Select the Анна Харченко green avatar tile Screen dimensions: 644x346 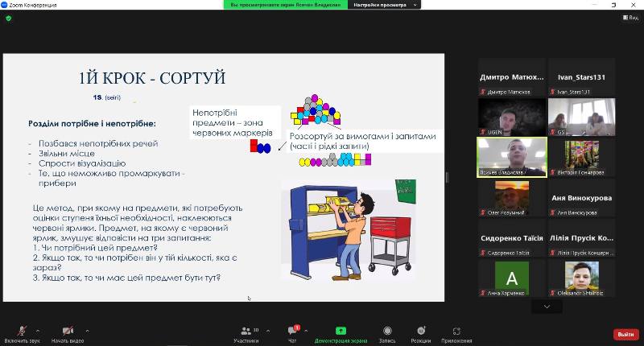tap(512, 278)
